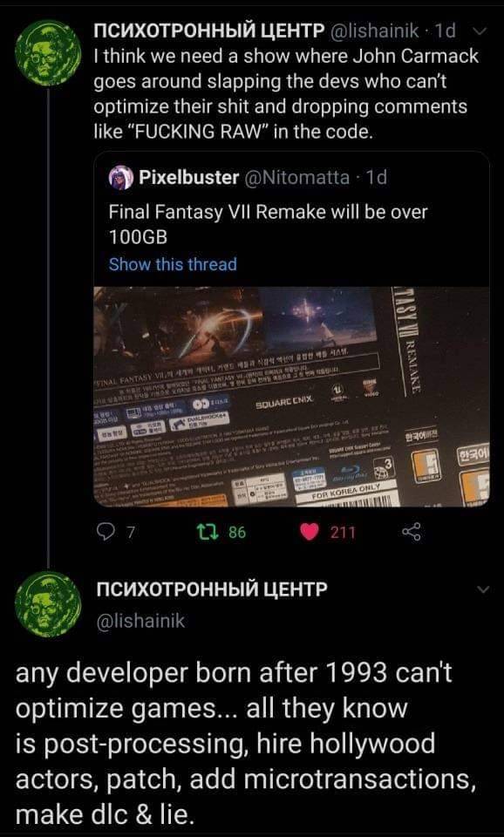Viewport: 504px width, 837px height.
Task: Open the @lishainik handle under the second tweet
Action: pyautogui.click(x=140, y=620)
